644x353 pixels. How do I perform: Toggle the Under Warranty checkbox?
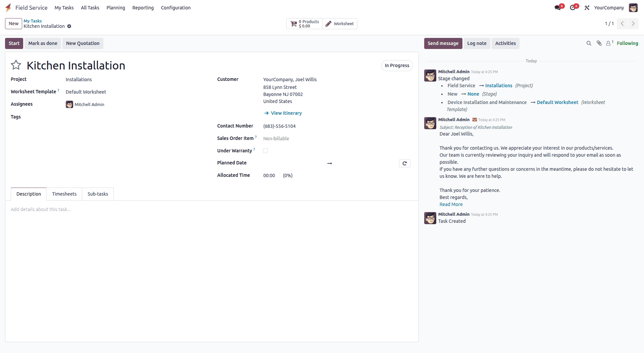click(x=265, y=151)
